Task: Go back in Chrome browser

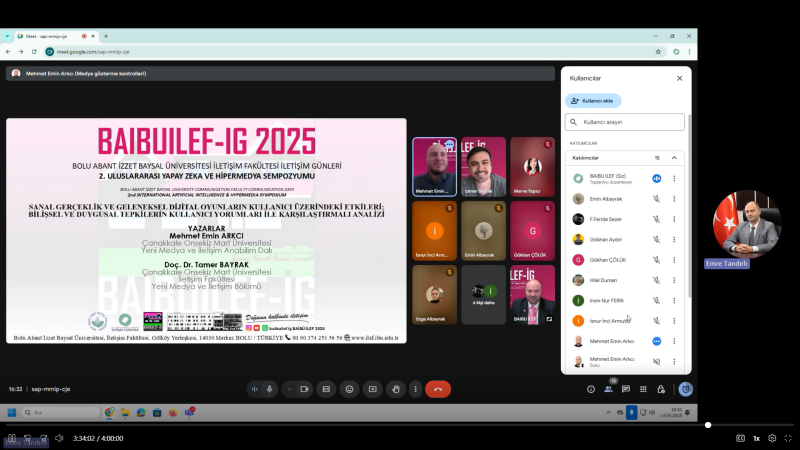Action: [x=8, y=52]
